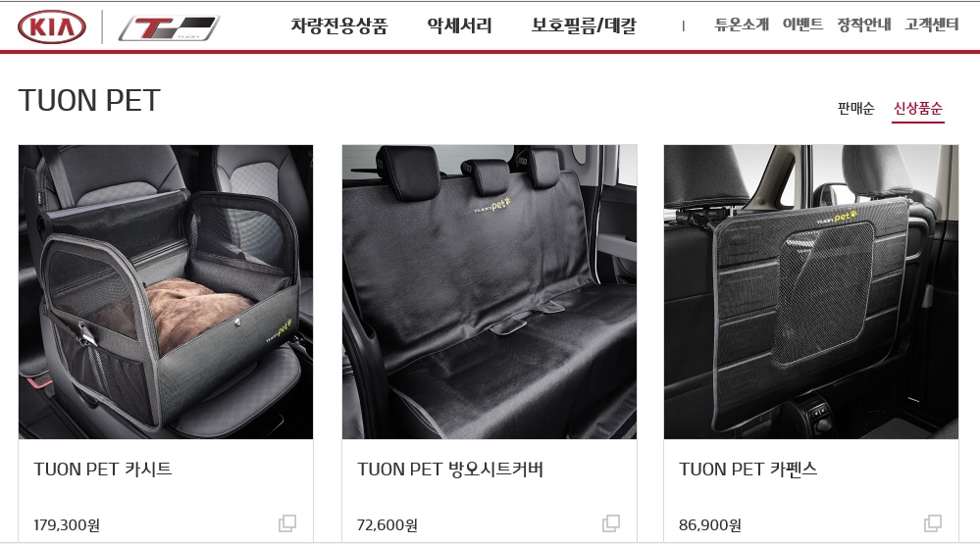Image resolution: width=980 pixels, height=544 pixels.
Task: Open the car fence product image
Action: pyautogui.click(x=811, y=292)
